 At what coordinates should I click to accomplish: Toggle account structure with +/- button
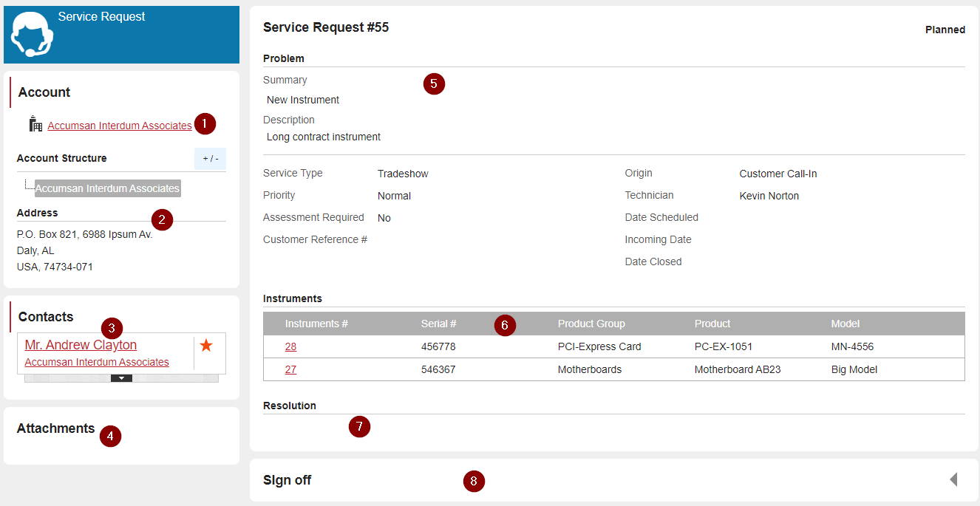tap(211, 158)
